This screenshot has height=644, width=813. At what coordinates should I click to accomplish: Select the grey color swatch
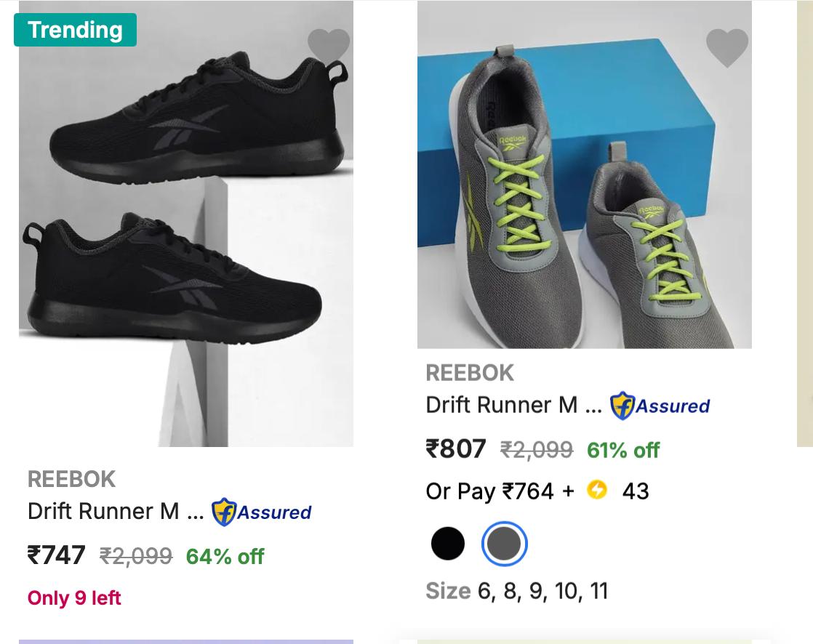point(504,544)
